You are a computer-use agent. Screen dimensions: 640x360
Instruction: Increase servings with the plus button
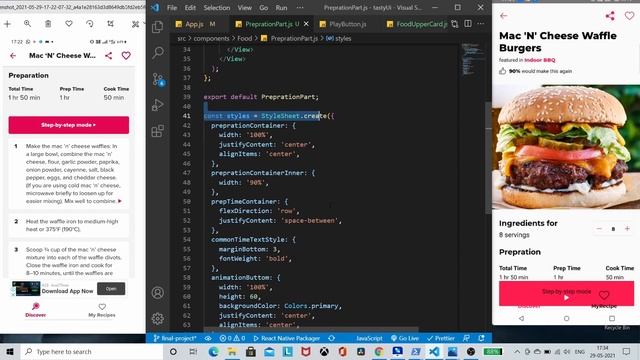pos(627,229)
